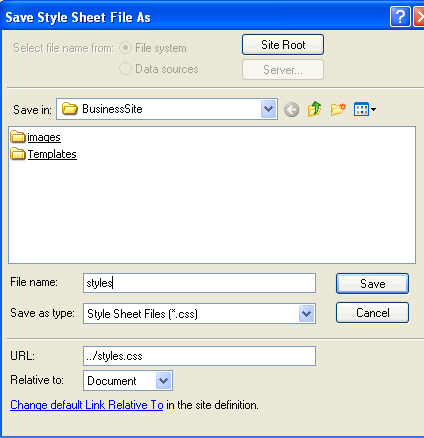The width and height of the screenshot is (424, 438).
Task: Select the Data sources radio button
Action: click(x=125, y=69)
